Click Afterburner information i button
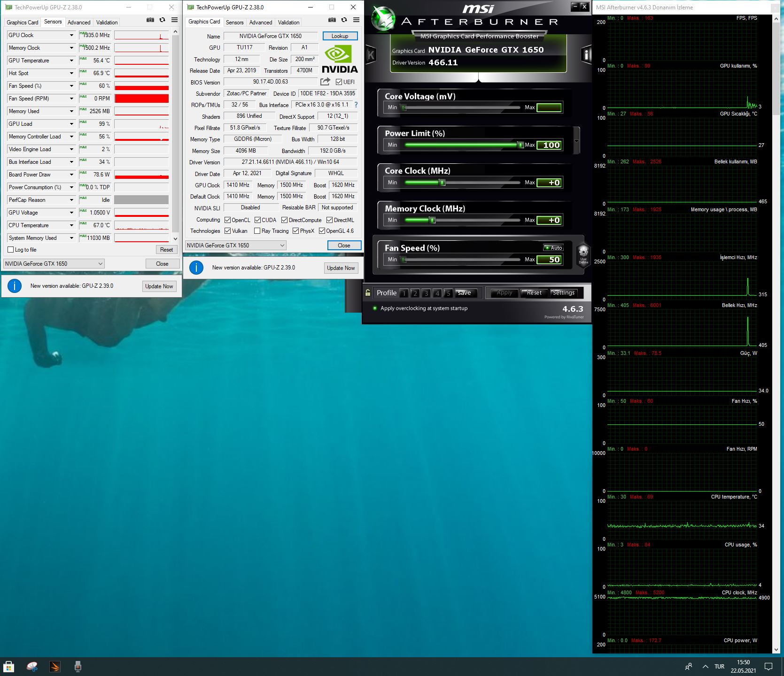 (x=586, y=55)
